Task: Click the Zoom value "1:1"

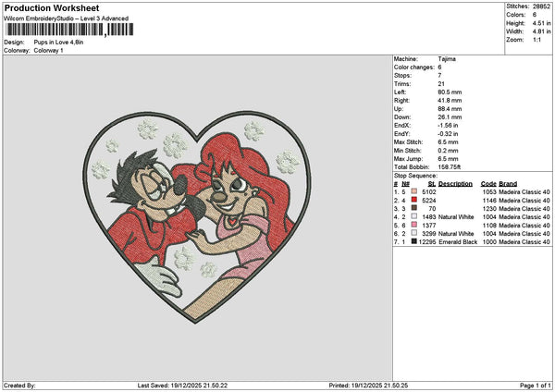Action: [x=536, y=40]
